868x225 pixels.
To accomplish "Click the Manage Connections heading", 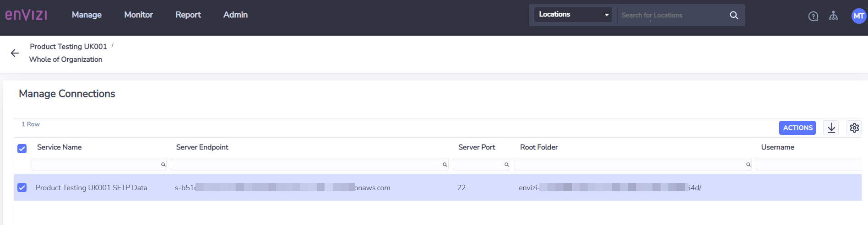I will [x=67, y=94].
